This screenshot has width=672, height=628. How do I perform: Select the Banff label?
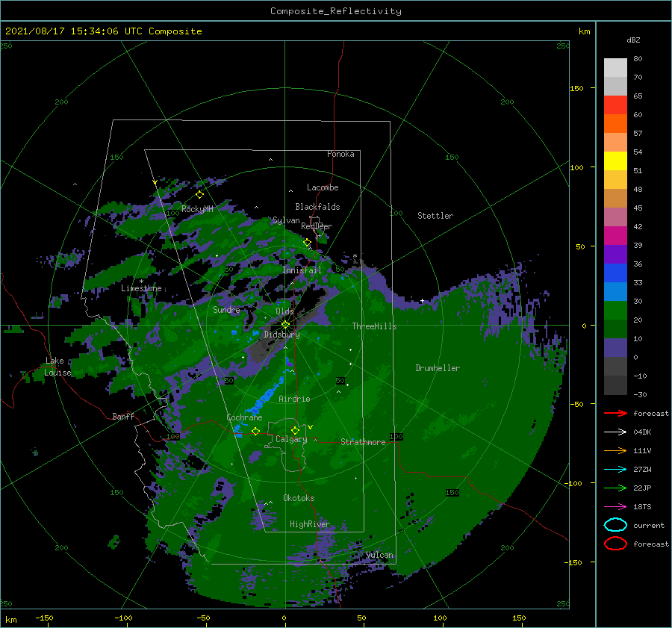(x=123, y=416)
